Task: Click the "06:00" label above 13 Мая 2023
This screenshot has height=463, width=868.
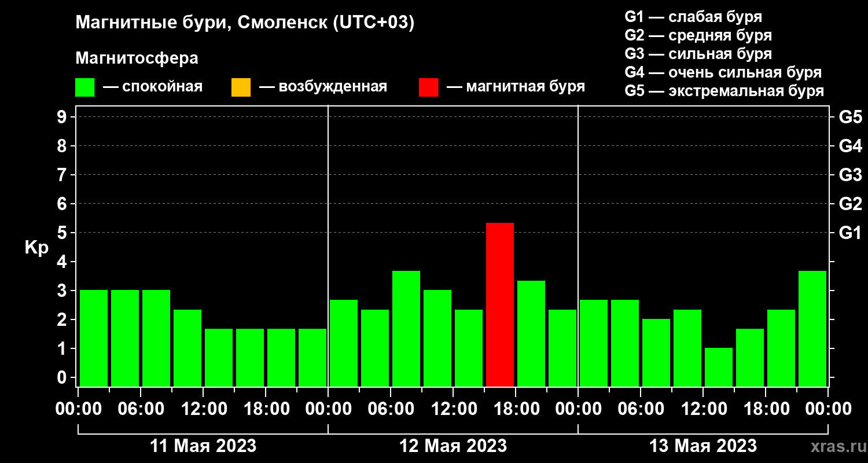Action: [641, 409]
